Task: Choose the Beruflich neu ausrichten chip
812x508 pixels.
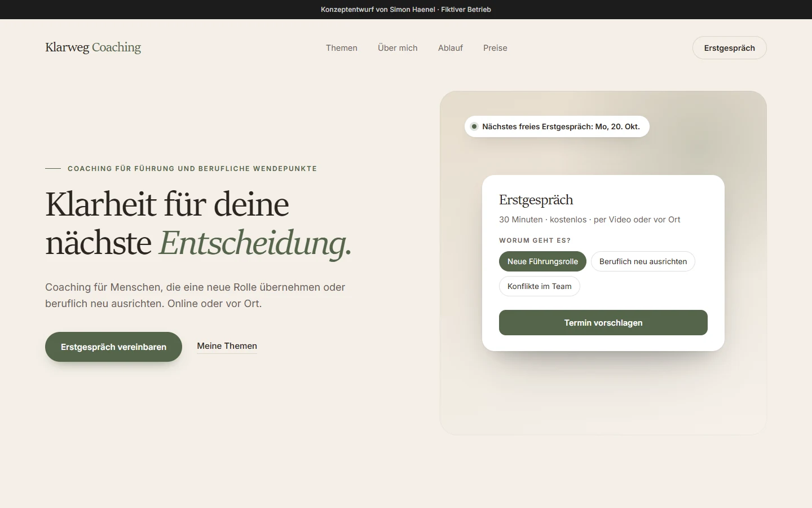Action: coord(643,261)
